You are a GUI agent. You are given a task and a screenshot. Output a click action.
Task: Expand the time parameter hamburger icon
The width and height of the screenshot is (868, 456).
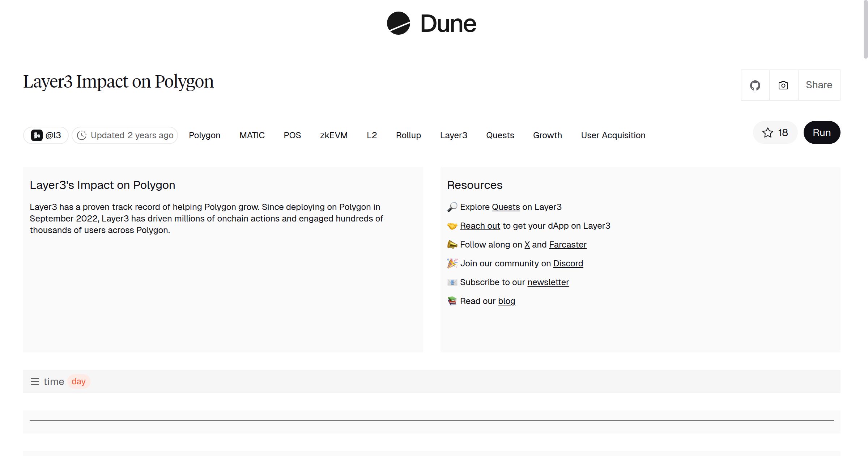(35, 381)
